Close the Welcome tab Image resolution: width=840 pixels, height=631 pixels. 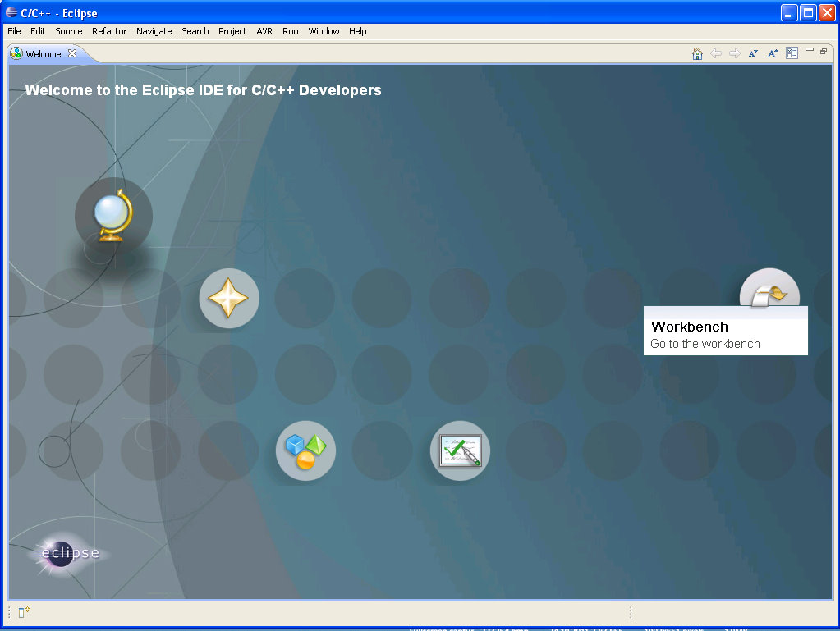pos(72,53)
